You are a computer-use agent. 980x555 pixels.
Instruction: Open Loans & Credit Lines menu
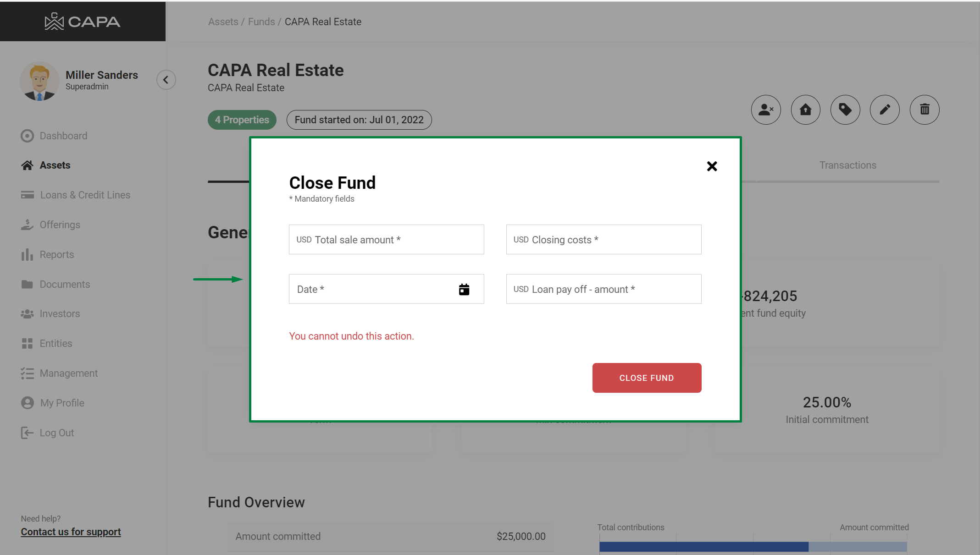85,195
